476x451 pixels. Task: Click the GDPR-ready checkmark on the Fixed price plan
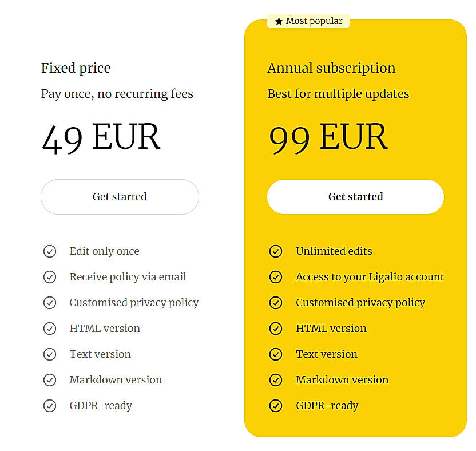pyautogui.click(x=50, y=405)
